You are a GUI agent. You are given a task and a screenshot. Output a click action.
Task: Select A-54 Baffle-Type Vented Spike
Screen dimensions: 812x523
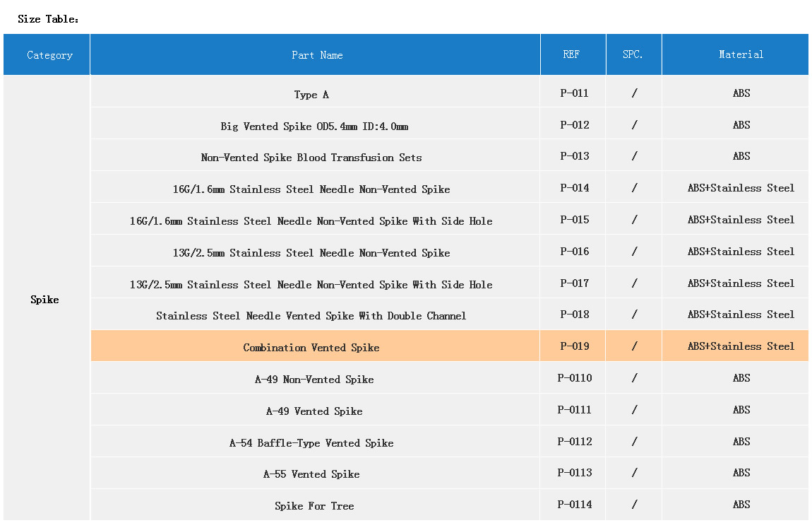coord(311,443)
